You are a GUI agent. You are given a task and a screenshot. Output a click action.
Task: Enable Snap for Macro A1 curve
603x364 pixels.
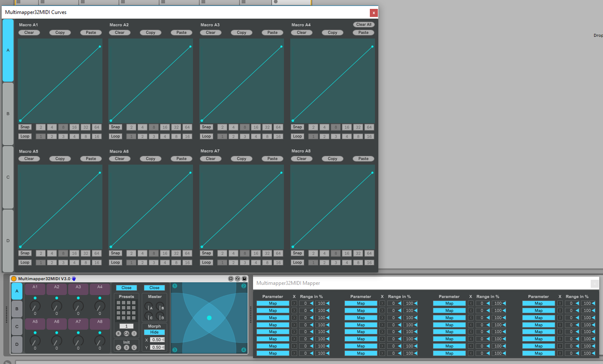[25, 127]
